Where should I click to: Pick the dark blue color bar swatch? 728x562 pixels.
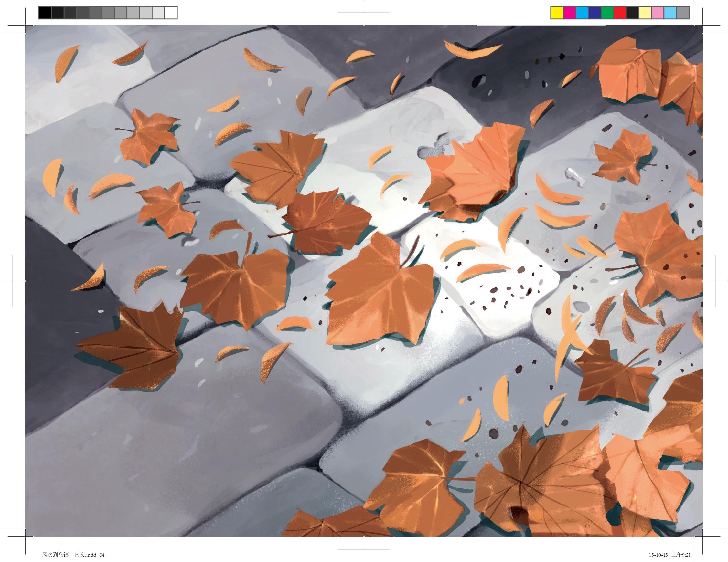click(x=595, y=13)
